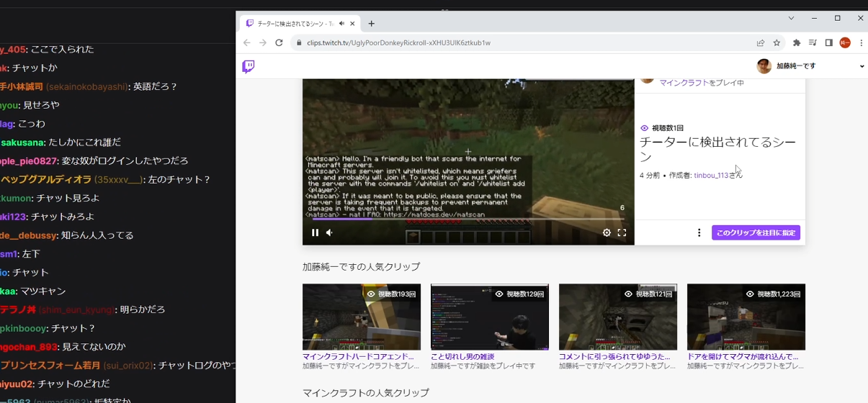The height and width of the screenshot is (403, 868).
Task: Open the media control icon in toolbar
Action: pos(813,42)
